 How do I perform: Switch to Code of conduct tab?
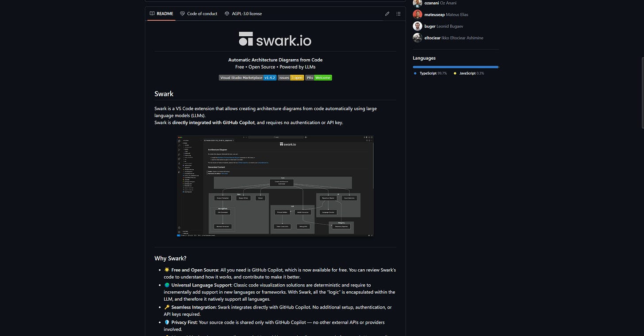click(199, 14)
